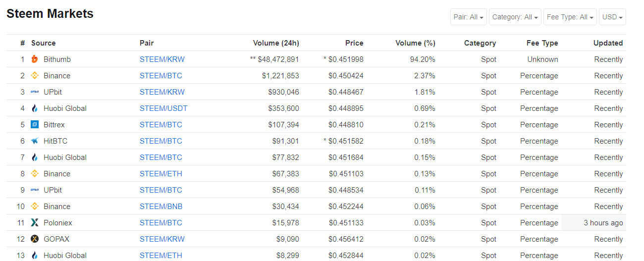This screenshot has height=261, width=644.
Task: Click the GOPAX logo icon in row 12
Action: [x=35, y=239]
